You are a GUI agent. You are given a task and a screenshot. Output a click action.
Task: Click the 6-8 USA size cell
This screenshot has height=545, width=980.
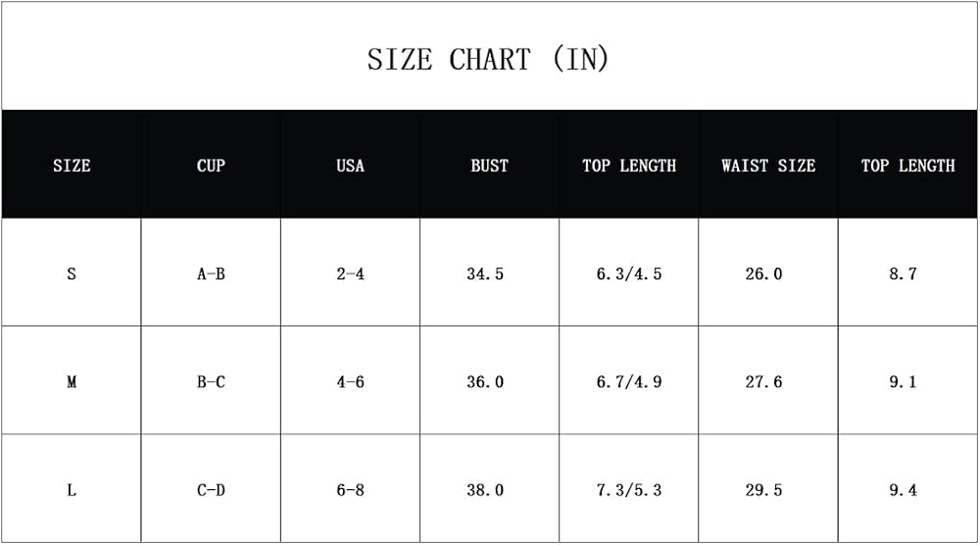coord(350,489)
